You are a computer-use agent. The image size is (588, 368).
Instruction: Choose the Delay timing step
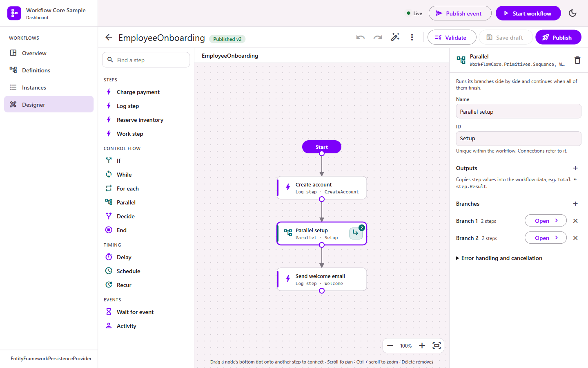click(146, 257)
